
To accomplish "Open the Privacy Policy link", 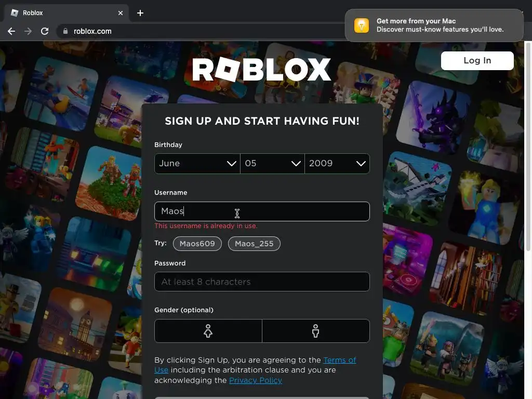I will (x=256, y=380).
